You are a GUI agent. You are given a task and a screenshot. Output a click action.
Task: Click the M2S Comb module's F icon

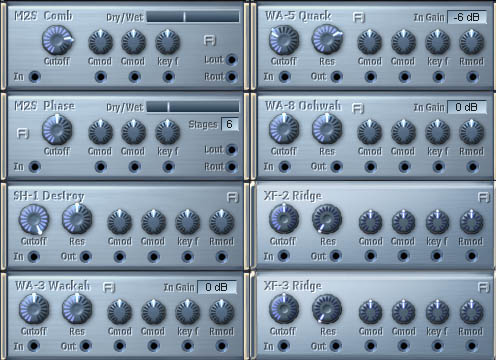(x=210, y=41)
